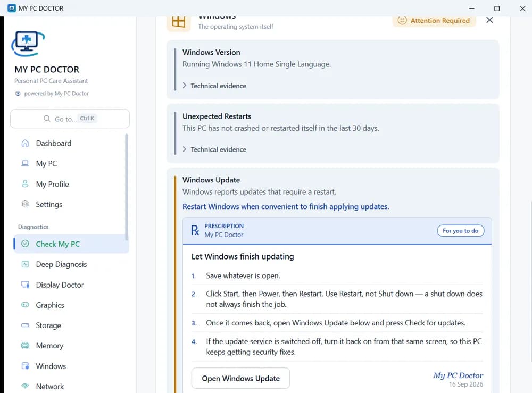Click the Network wifi icon
The height and width of the screenshot is (393, 532).
click(x=25, y=386)
